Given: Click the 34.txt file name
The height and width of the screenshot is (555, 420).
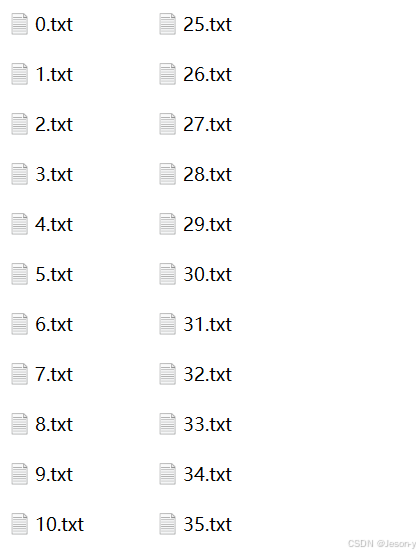Looking at the screenshot, I should pyautogui.click(x=207, y=474).
